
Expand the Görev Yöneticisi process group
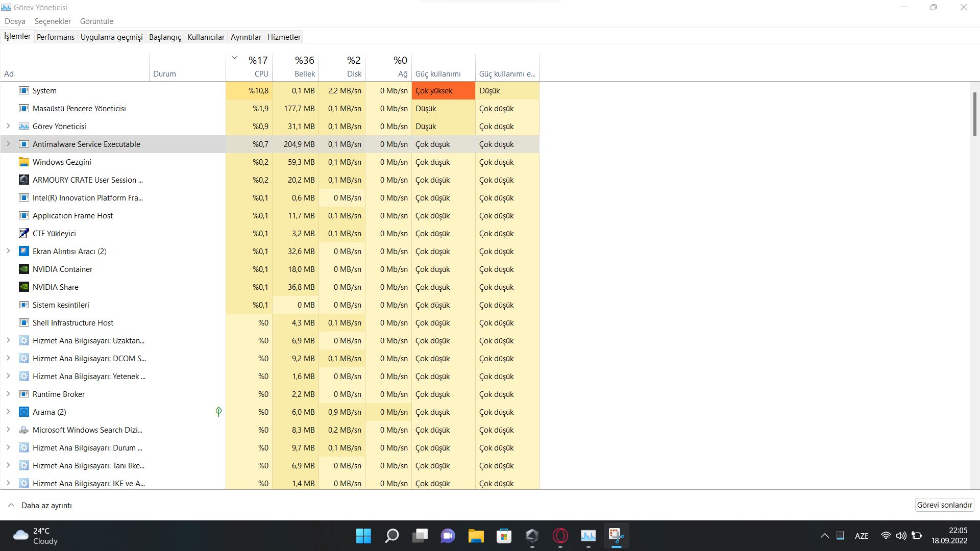pyautogui.click(x=8, y=126)
